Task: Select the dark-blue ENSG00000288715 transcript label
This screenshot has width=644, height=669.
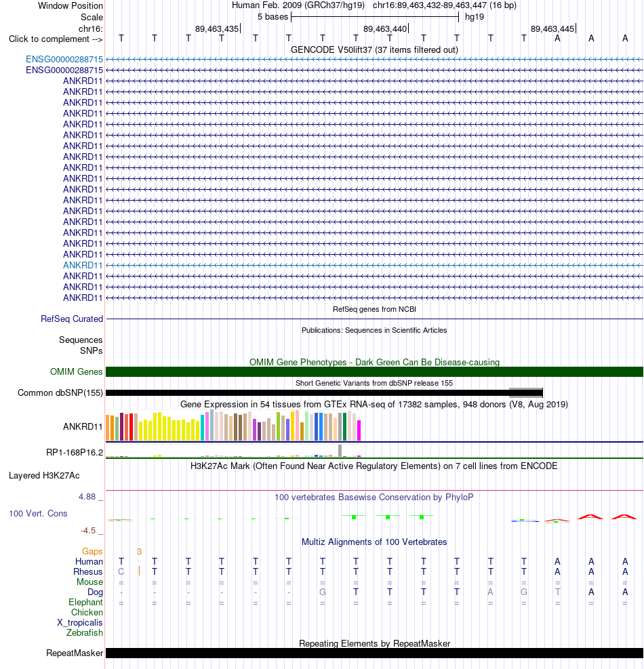Action: click(x=64, y=70)
